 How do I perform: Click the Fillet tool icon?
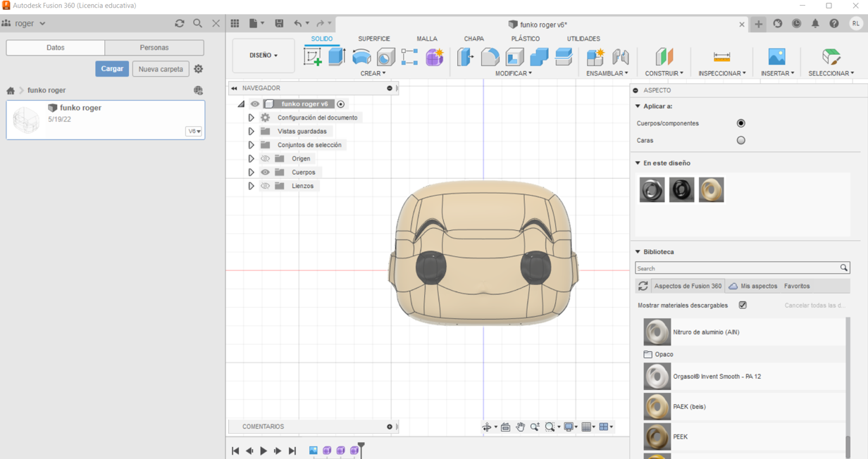pyautogui.click(x=490, y=57)
